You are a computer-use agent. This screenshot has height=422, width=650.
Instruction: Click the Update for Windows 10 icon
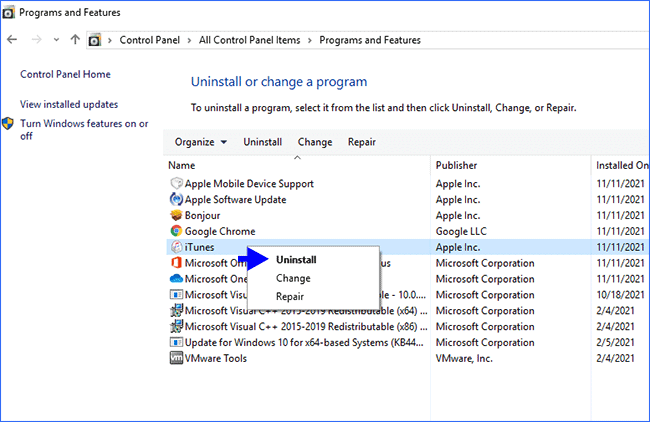tap(177, 342)
